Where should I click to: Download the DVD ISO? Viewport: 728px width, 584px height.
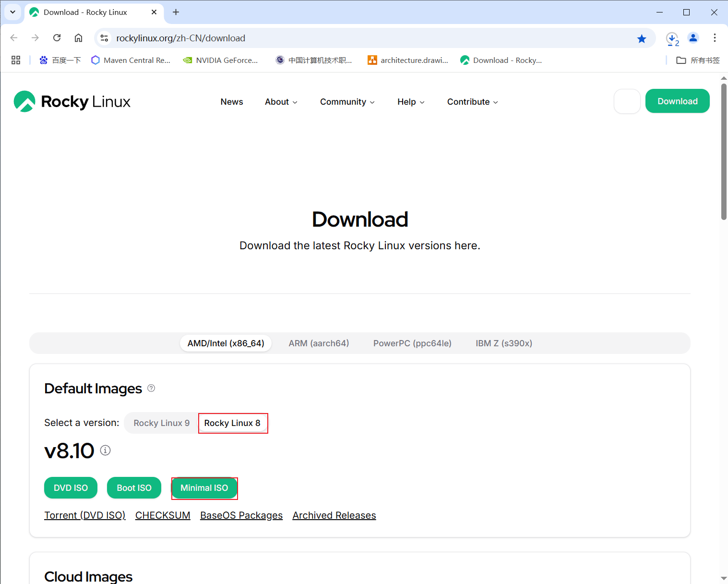71,488
